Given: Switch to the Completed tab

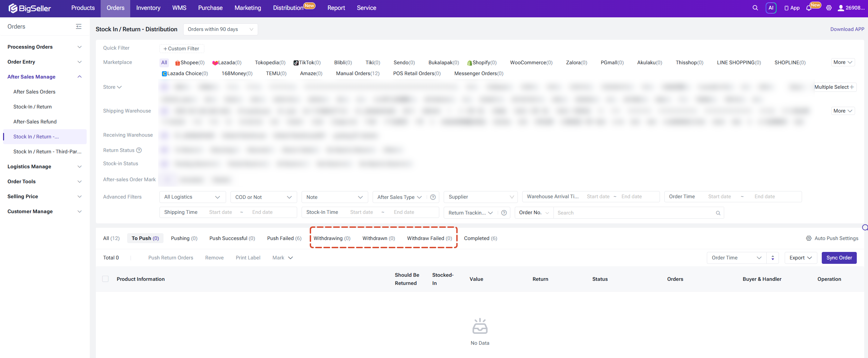Looking at the screenshot, I should click(x=480, y=238).
